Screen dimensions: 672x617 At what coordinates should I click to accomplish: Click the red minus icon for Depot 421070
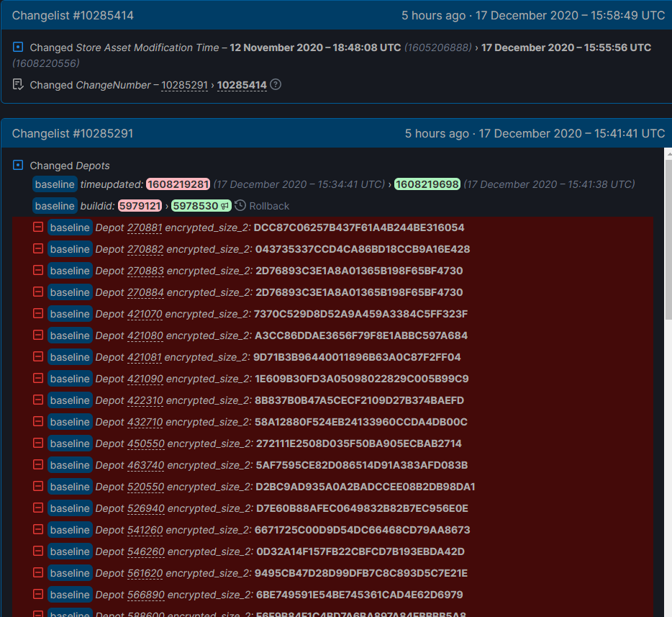click(x=38, y=314)
